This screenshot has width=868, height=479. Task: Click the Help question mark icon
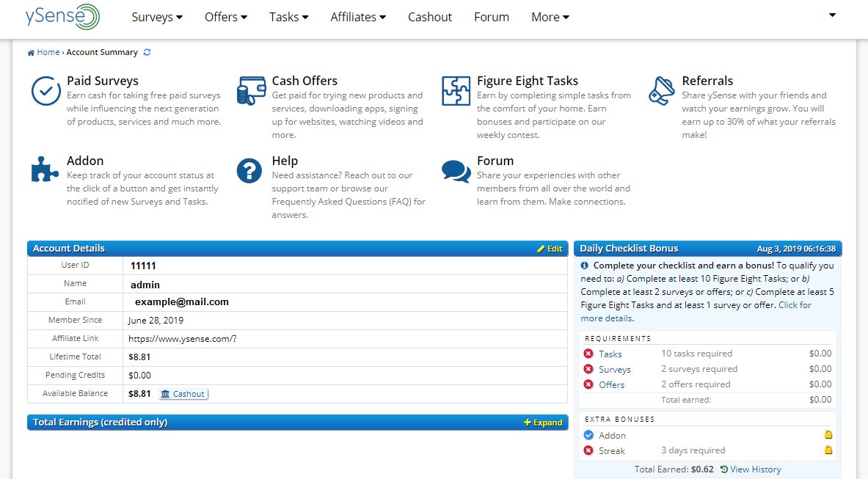pos(249,170)
